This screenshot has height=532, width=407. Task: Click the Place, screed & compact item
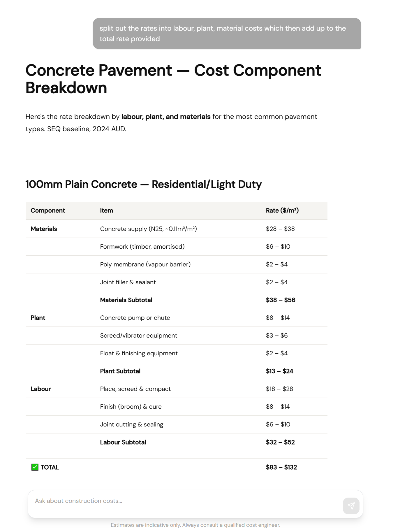point(135,389)
